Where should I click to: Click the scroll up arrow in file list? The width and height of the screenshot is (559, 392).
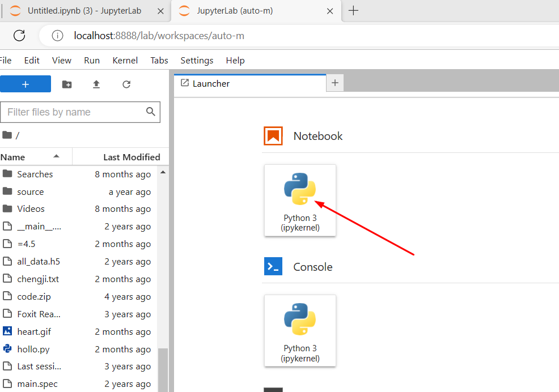click(163, 172)
